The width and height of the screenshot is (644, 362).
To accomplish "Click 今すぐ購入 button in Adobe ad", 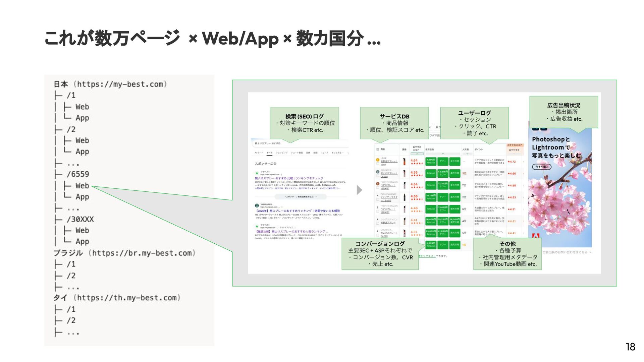I will [541, 167].
